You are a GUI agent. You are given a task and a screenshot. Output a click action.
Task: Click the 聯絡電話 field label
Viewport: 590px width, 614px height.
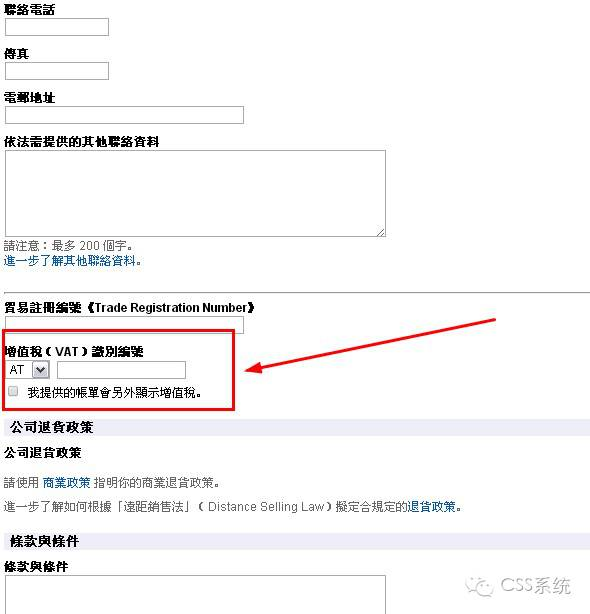click(29, 10)
